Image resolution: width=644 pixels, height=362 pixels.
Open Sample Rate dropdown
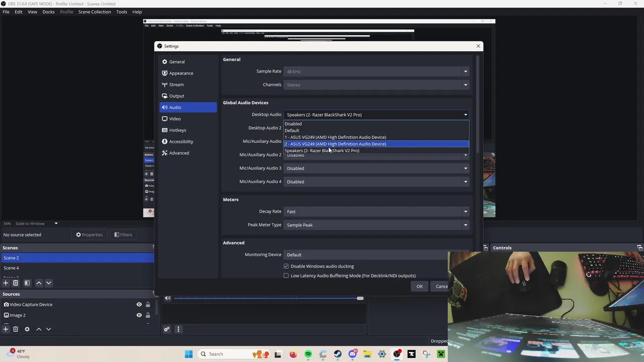(x=377, y=71)
